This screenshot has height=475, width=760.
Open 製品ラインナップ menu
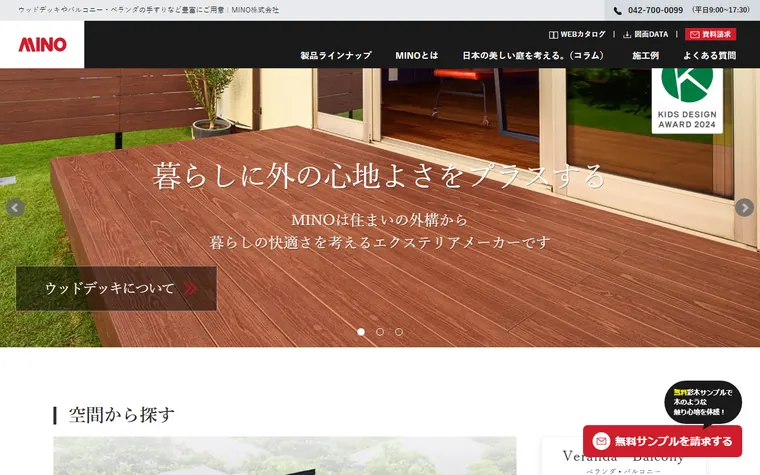336,56
